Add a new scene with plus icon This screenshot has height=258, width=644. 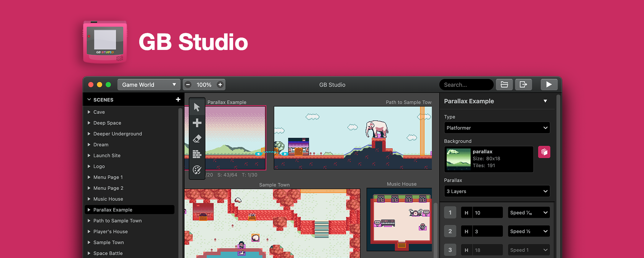178,100
